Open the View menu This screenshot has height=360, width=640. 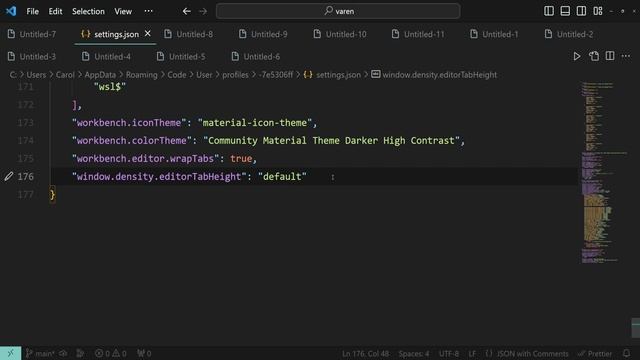point(123,11)
